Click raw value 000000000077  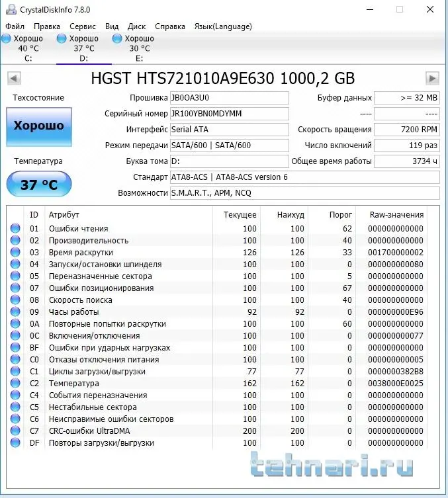pos(396,336)
